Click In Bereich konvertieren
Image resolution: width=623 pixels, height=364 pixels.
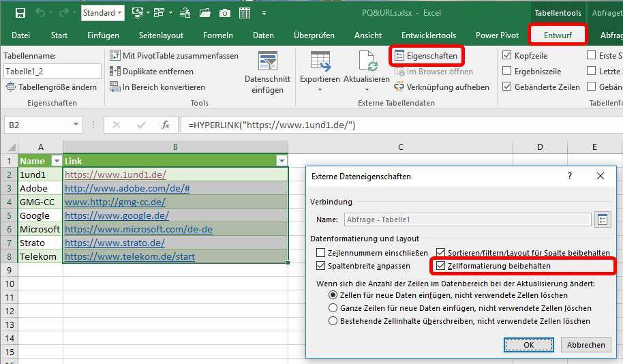(x=157, y=87)
